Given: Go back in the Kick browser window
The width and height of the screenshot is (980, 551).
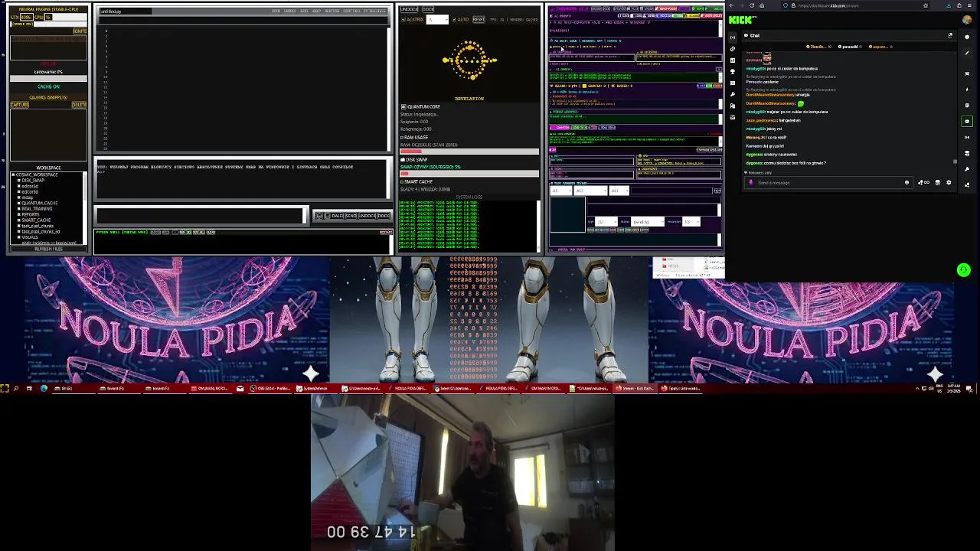Looking at the screenshot, I should pyautogui.click(x=731, y=5).
